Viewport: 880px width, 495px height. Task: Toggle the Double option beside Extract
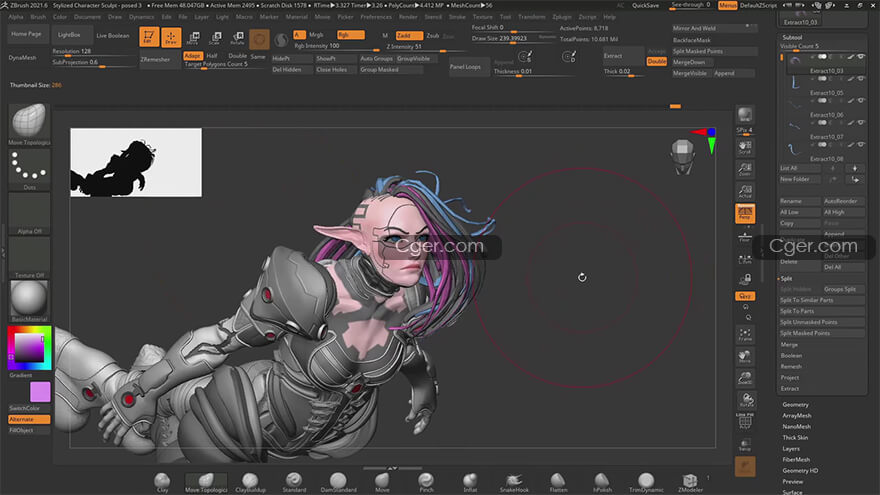click(657, 61)
